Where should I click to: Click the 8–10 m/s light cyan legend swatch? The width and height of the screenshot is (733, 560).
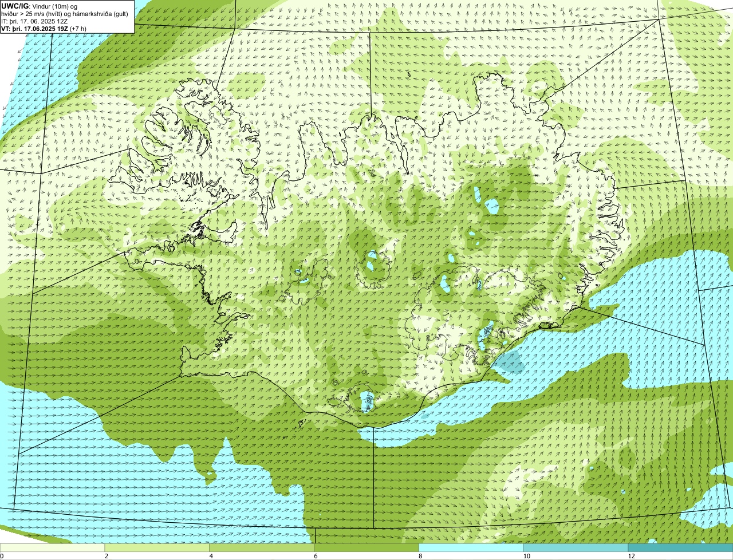click(x=471, y=548)
